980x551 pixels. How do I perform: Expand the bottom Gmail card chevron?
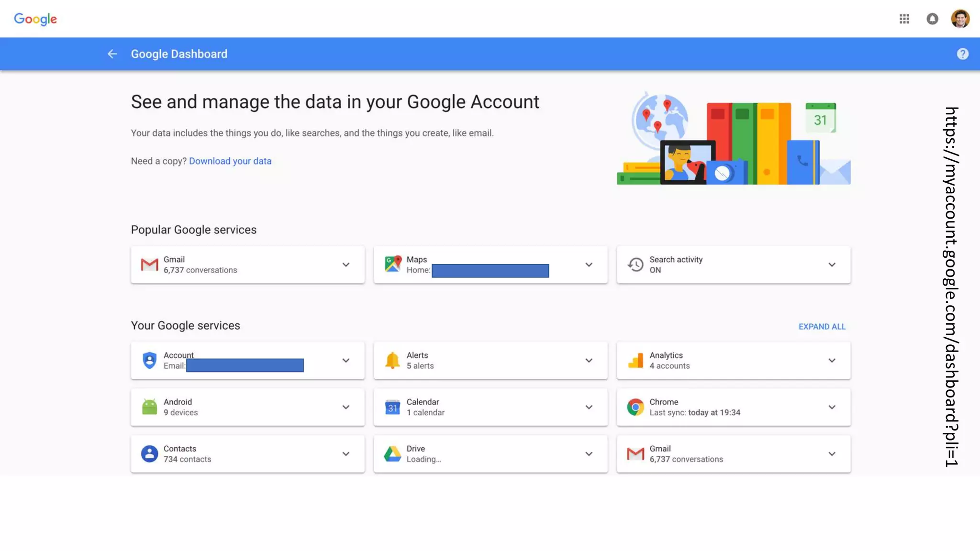click(832, 454)
